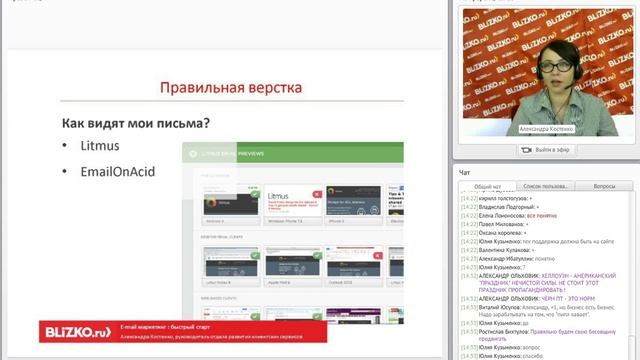The image size is (640, 360).
Task: Click the chat panel scrollbar thumb
Action: tap(631, 347)
